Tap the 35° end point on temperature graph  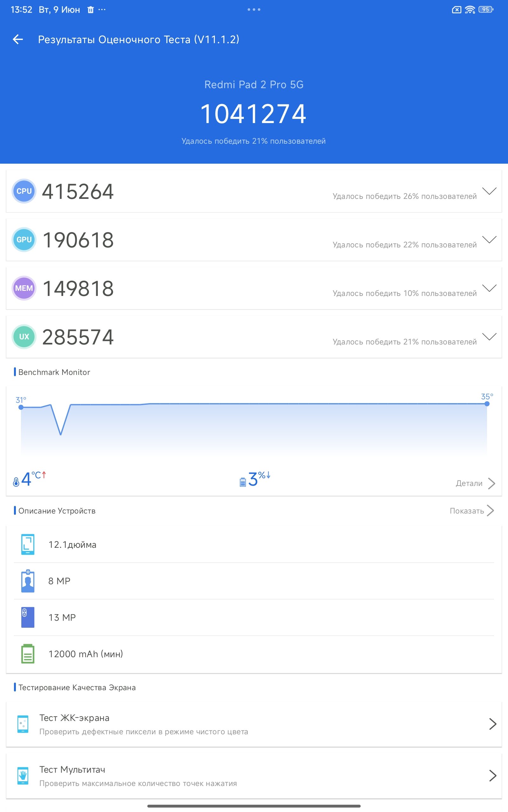coord(487,404)
